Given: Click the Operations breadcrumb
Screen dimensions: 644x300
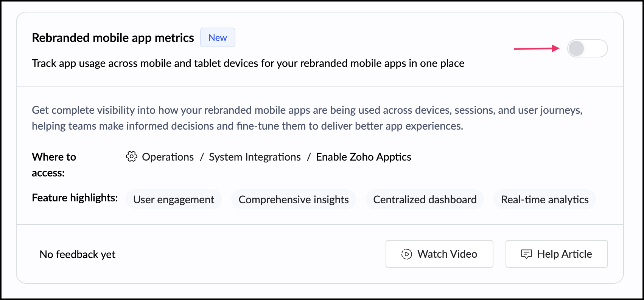Looking at the screenshot, I should [x=168, y=157].
